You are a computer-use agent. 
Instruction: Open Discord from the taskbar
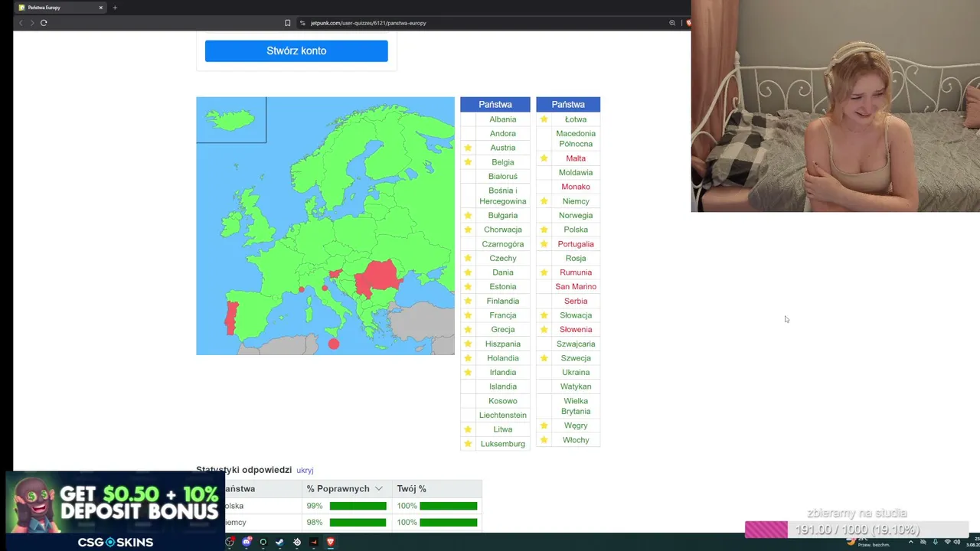tap(247, 543)
